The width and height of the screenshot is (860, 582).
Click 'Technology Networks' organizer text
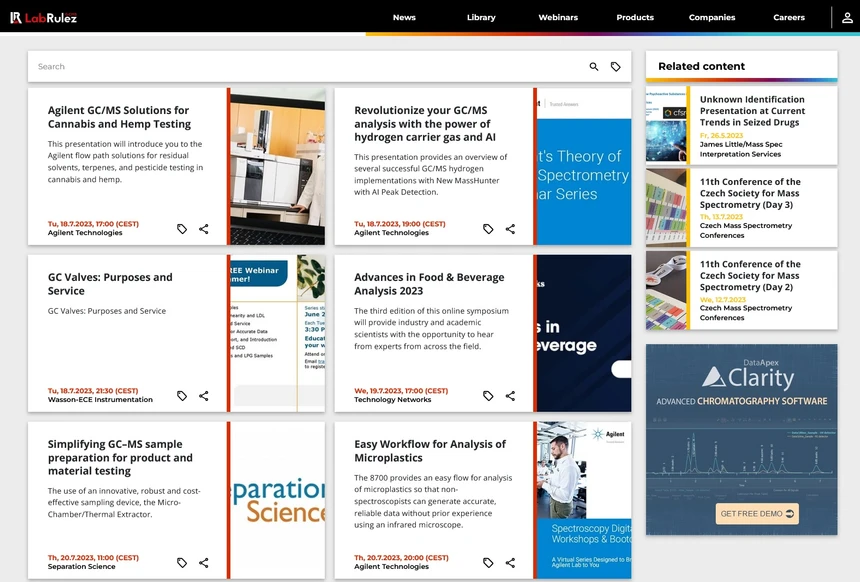(x=393, y=400)
